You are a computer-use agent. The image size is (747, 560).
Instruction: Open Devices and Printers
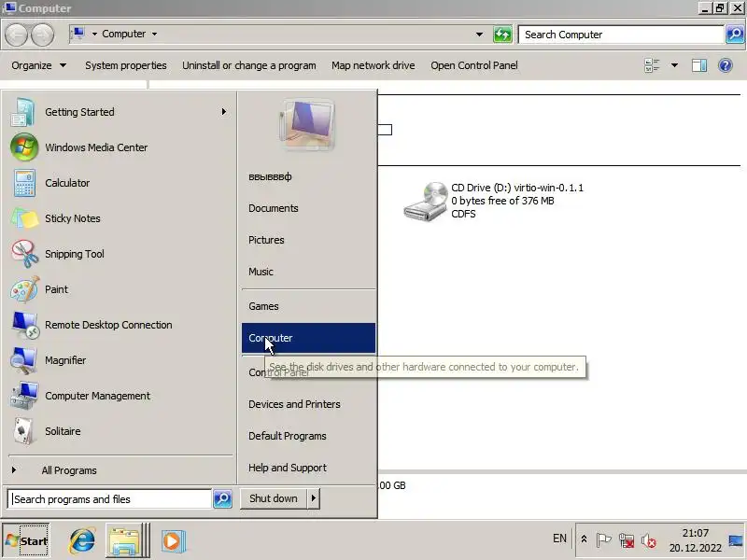[x=308, y=404]
